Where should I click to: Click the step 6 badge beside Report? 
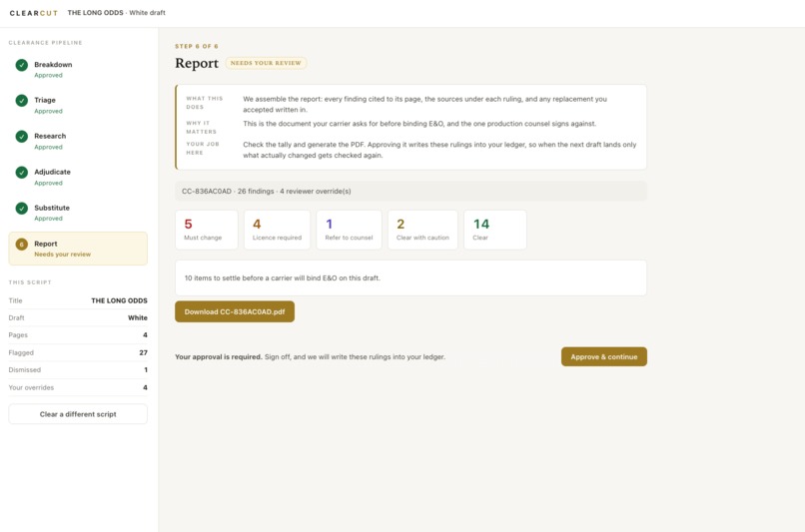pos(22,245)
